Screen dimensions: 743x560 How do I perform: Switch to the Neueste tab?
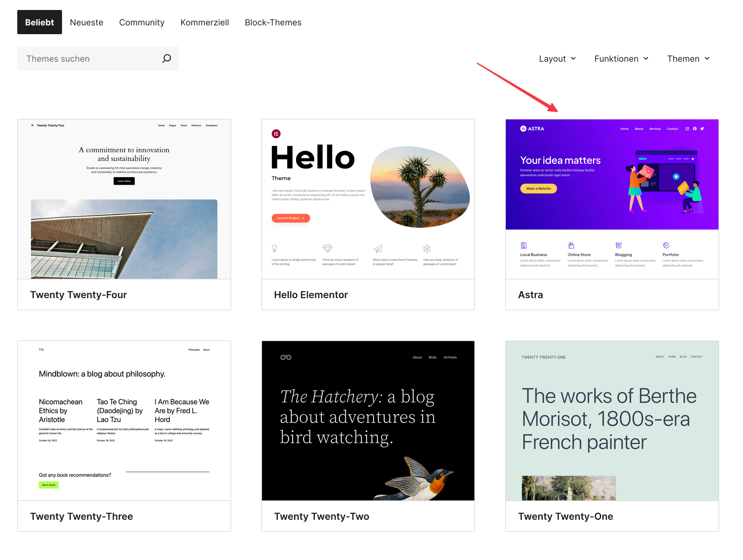click(x=86, y=22)
